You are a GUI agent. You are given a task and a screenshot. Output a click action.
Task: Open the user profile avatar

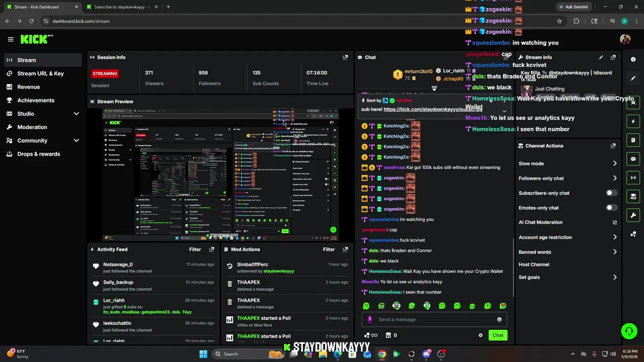point(625,39)
